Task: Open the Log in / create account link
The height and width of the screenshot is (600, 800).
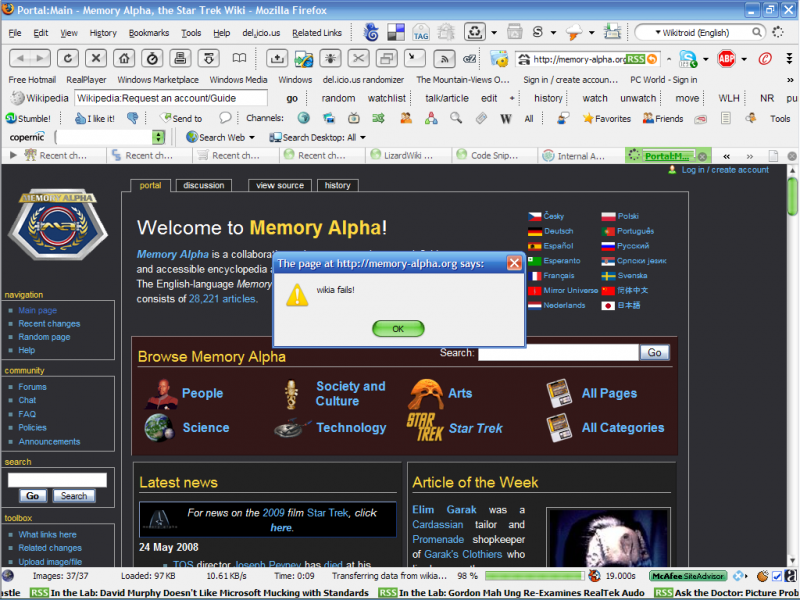Action: pyautogui.click(x=725, y=170)
